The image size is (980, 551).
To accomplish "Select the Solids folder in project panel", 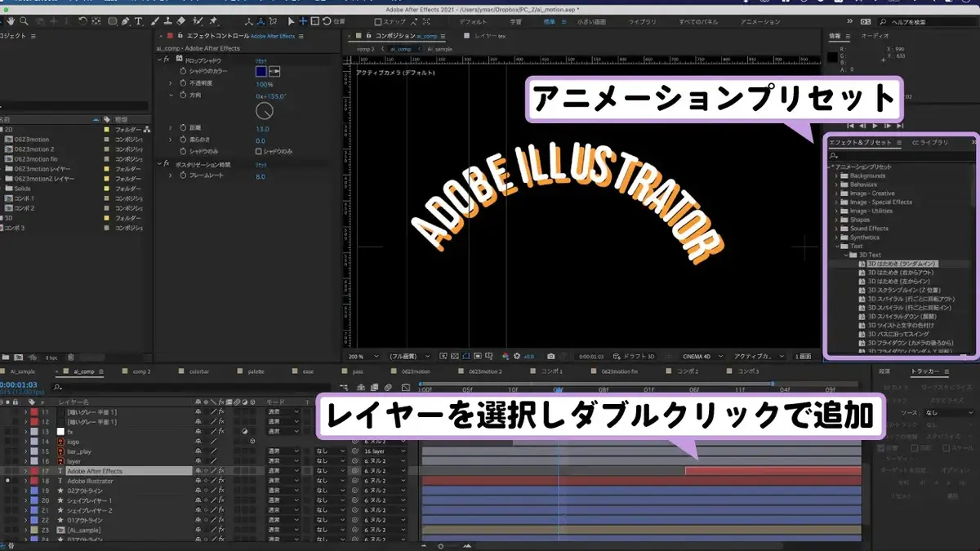I will tap(22, 189).
